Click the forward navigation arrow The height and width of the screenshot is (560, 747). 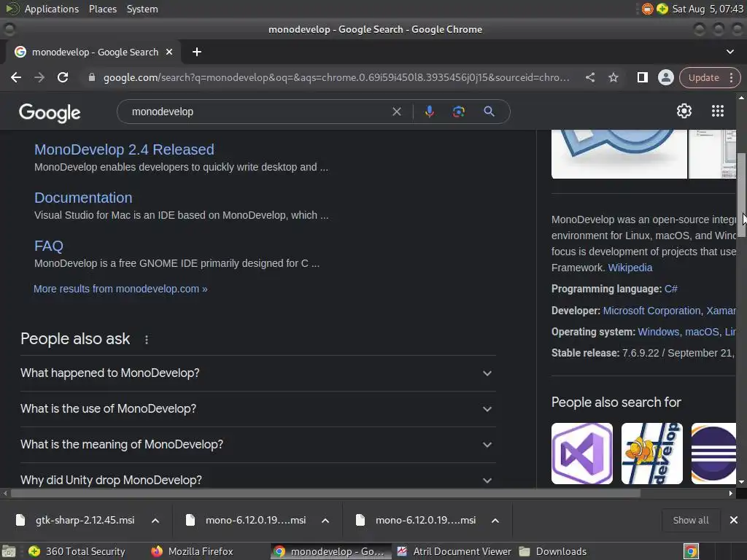coord(39,77)
